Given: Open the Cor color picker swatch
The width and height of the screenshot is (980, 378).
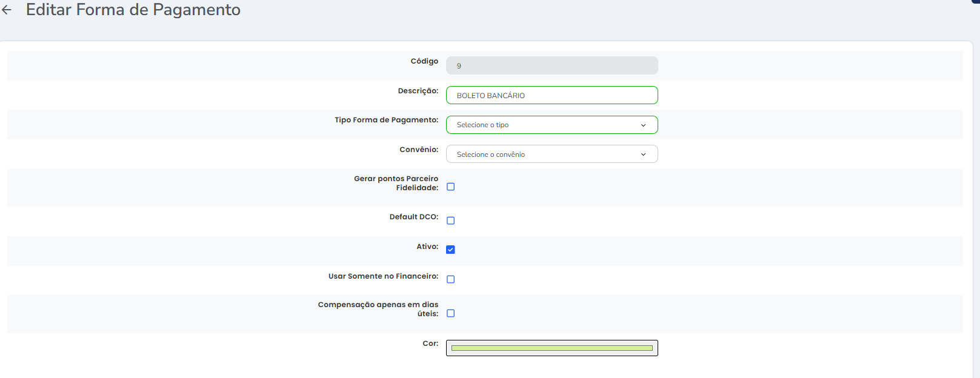Looking at the screenshot, I should 552,348.
